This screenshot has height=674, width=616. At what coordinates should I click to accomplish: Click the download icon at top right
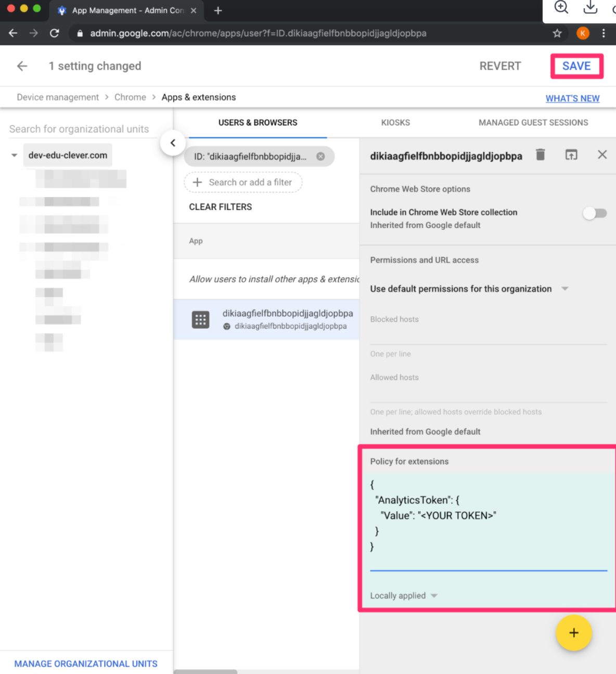pyautogui.click(x=590, y=8)
